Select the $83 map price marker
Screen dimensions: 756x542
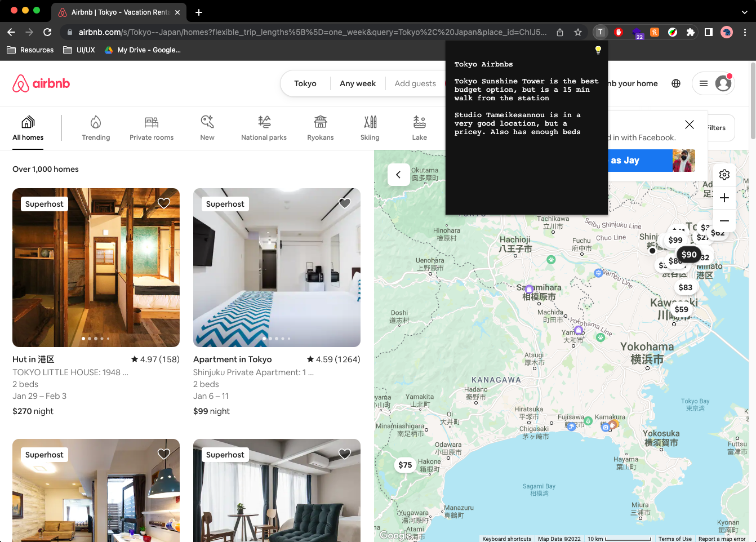pos(686,287)
